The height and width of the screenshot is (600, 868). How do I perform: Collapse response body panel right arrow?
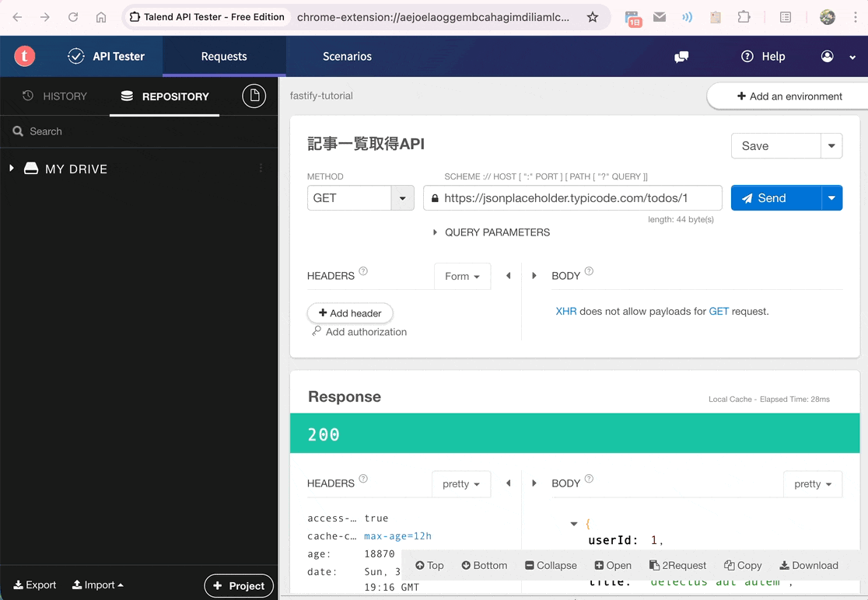point(534,483)
